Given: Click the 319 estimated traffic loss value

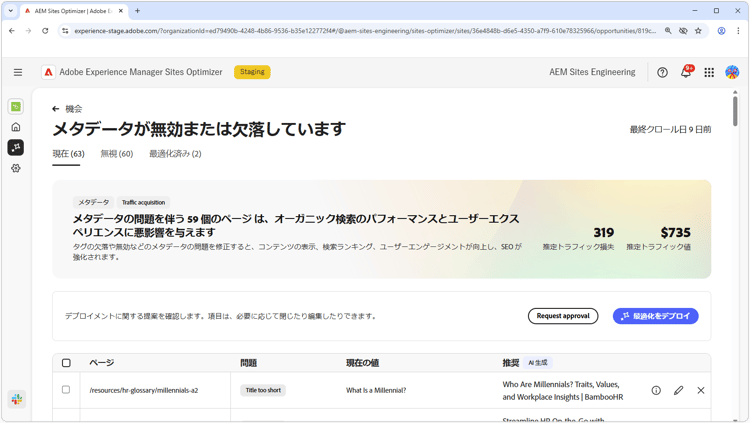Looking at the screenshot, I should click(604, 233).
